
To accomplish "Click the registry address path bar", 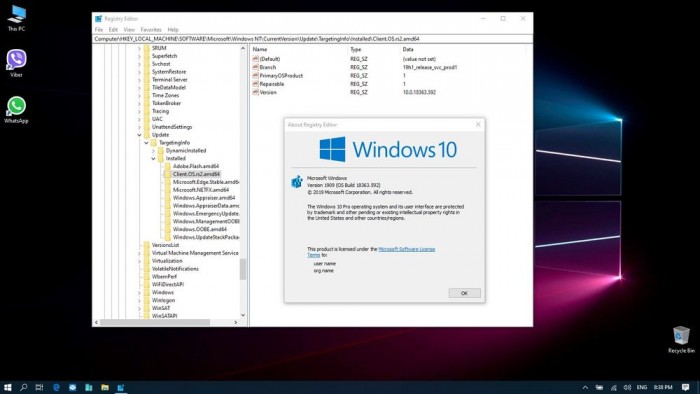I will pyautogui.click(x=312, y=39).
